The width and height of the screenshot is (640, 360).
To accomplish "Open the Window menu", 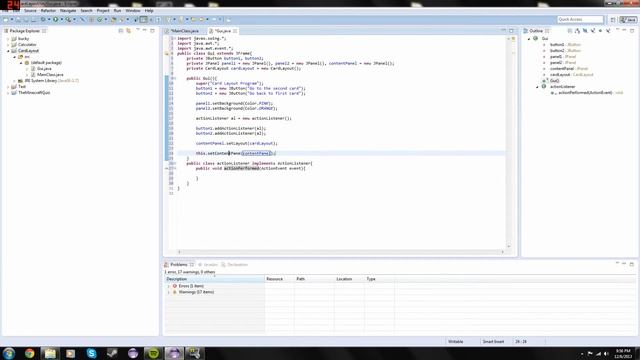I will pyautogui.click(x=133, y=11).
